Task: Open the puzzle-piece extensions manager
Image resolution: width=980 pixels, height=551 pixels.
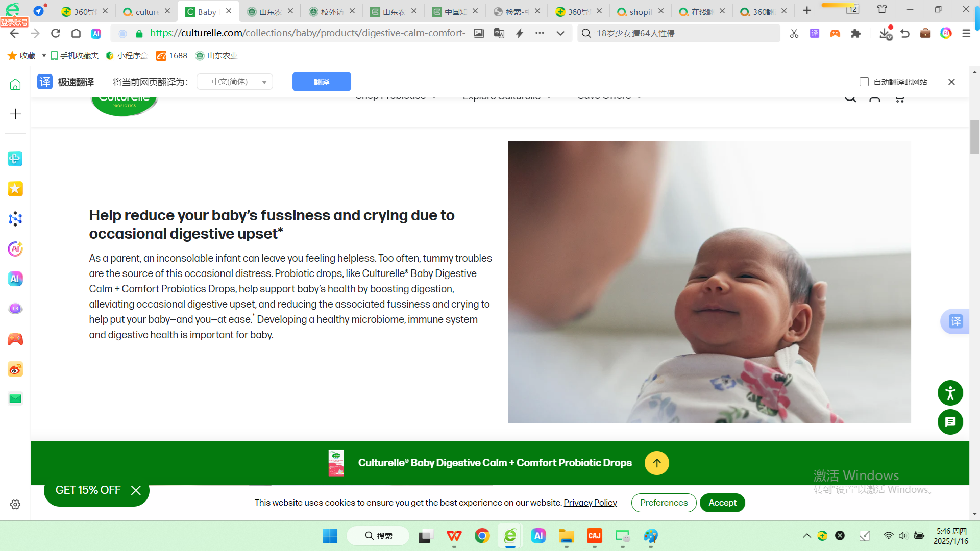Action: tap(855, 33)
